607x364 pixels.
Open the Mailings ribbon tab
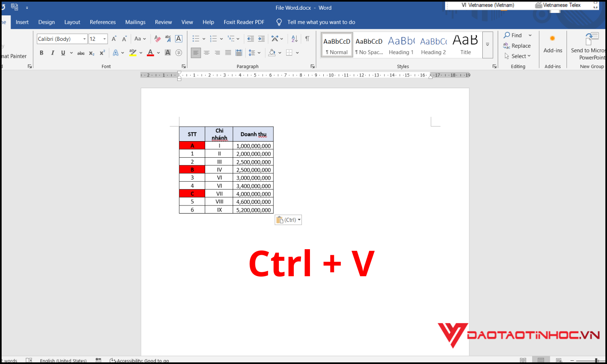[x=135, y=22]
